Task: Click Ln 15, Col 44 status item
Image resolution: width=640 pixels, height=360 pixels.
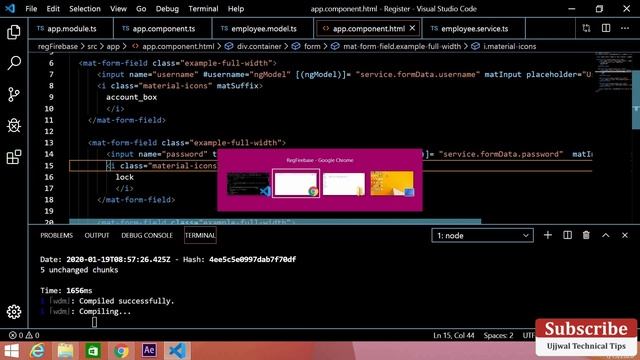Action: pos(453,336)
